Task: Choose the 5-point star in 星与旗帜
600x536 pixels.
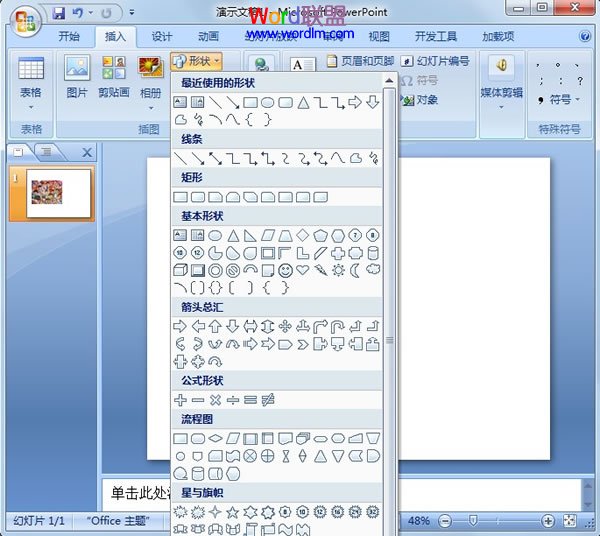Action: pyautogui.click(x=232, y=512)
